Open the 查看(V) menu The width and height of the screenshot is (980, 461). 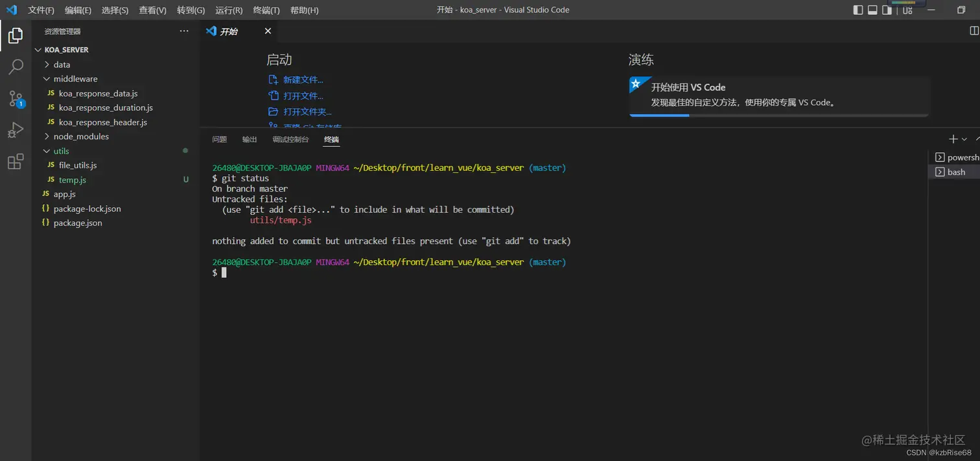152,10
